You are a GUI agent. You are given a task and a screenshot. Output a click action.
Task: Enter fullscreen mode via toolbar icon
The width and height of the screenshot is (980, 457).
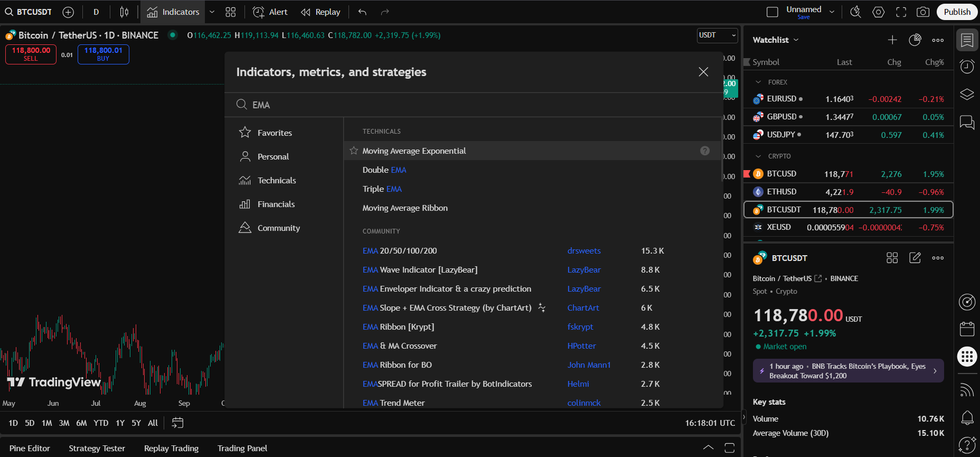coord(901,12)
